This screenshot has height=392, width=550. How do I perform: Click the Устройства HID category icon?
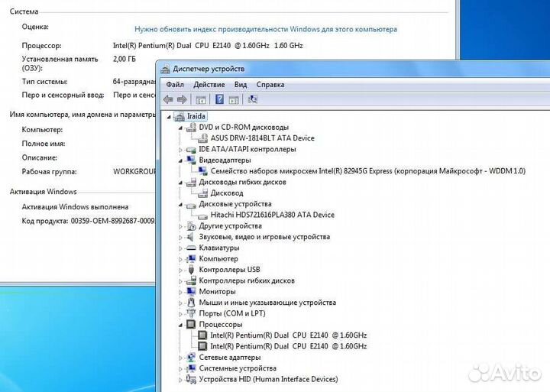(x=191, y=379)
